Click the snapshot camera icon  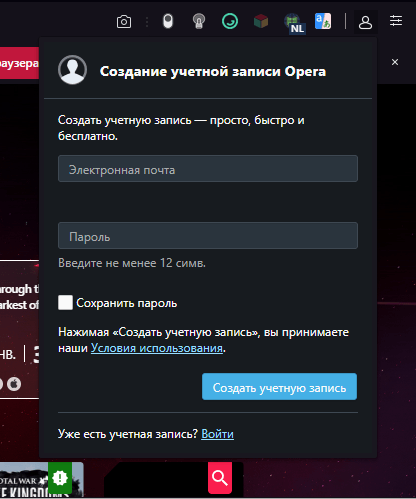(124, 22)
